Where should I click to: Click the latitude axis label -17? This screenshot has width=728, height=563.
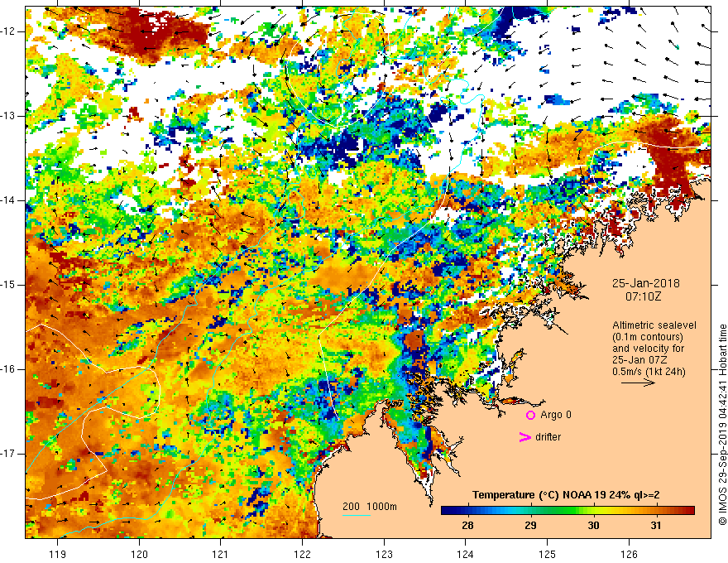(x=8, y=454)
